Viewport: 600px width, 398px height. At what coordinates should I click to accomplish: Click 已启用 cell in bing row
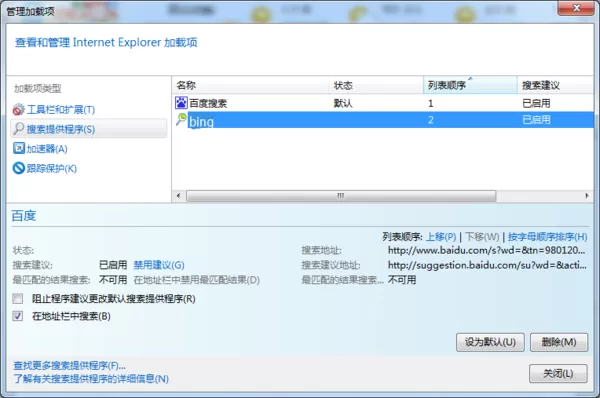tap(536, 120)
